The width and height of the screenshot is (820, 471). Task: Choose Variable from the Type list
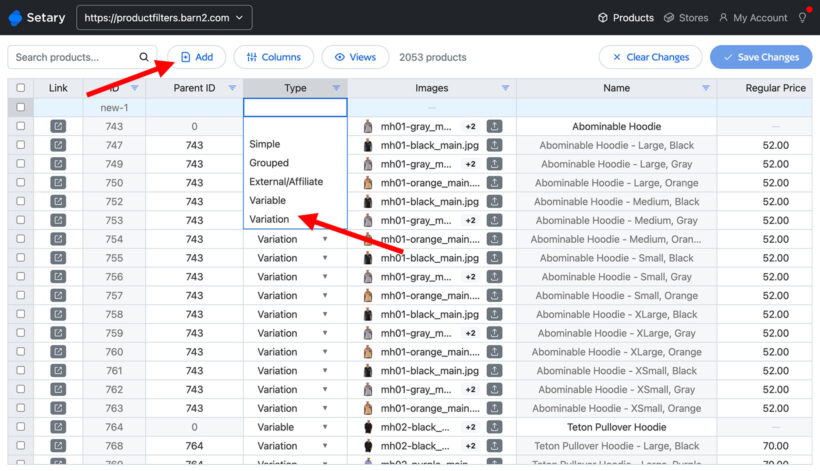coord(295,201)
